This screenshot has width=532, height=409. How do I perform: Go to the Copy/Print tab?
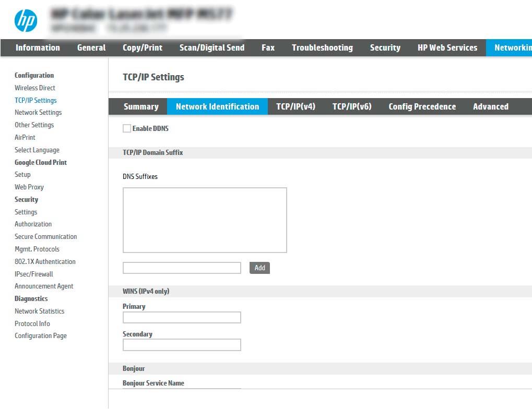coord(143,48)
